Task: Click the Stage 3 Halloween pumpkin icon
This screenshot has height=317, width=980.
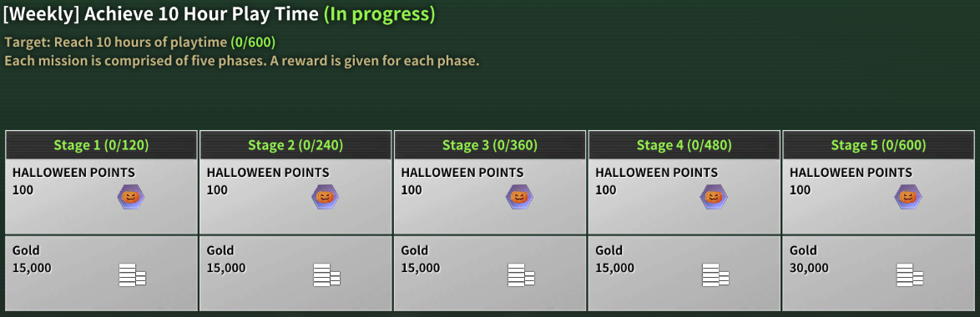Action: click(519, 197)
